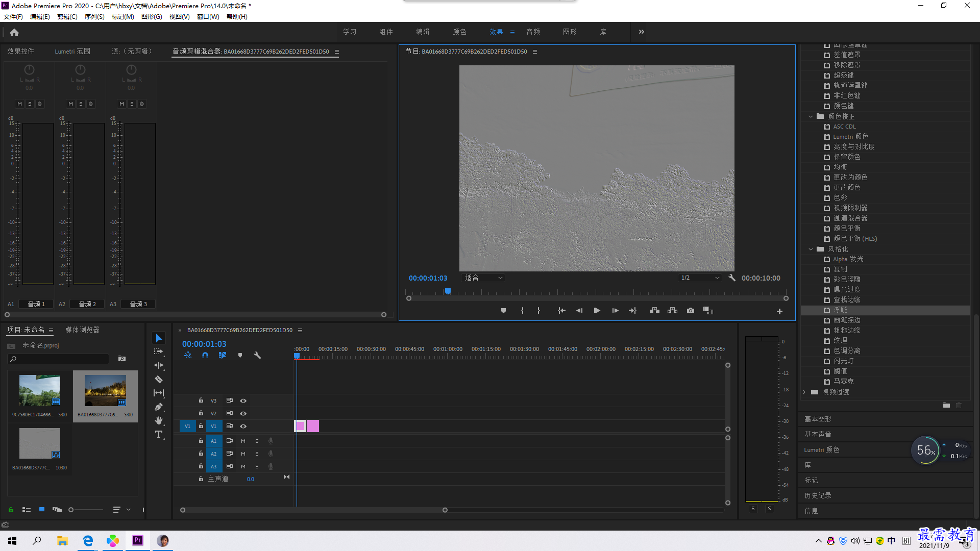Select the Razor tool
This screenshot has width=980, height=551.
tap(159, 379)
